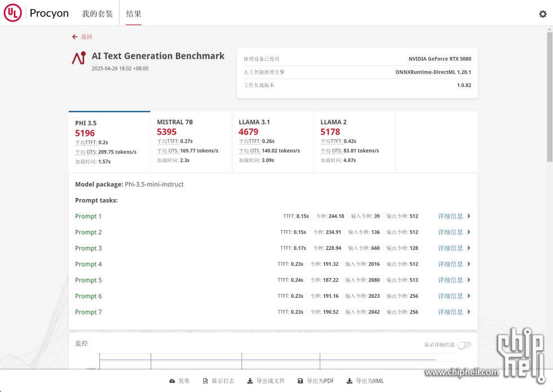Switch to the 结果 tab
The height and width of the screenshot is (392, 553).
click(x=134, y=14)
